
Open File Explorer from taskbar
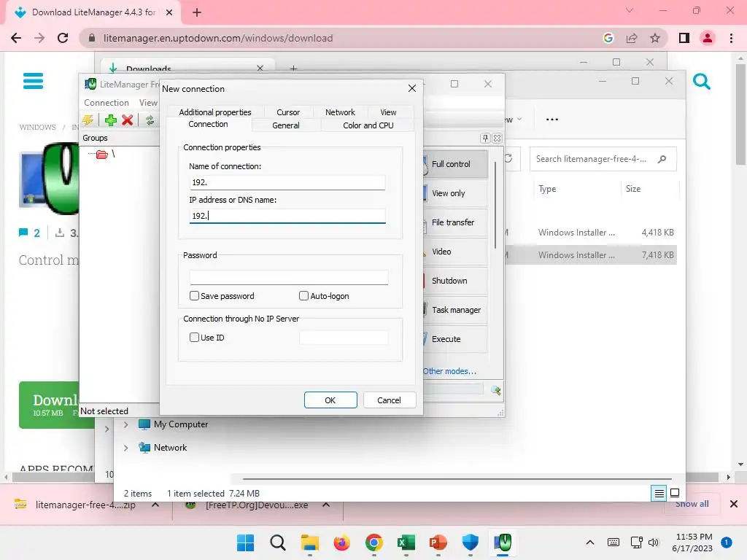pyautogui.click(x=309, y=542)
